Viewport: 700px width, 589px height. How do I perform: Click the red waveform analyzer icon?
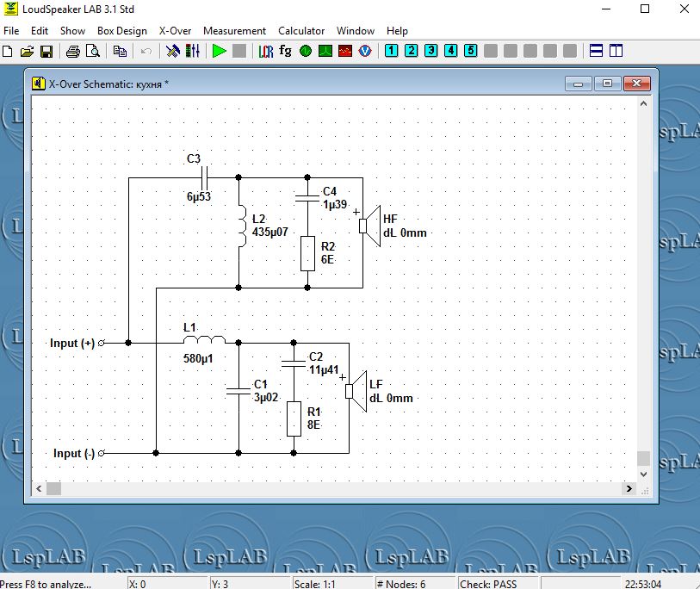[x=345, y=51]
